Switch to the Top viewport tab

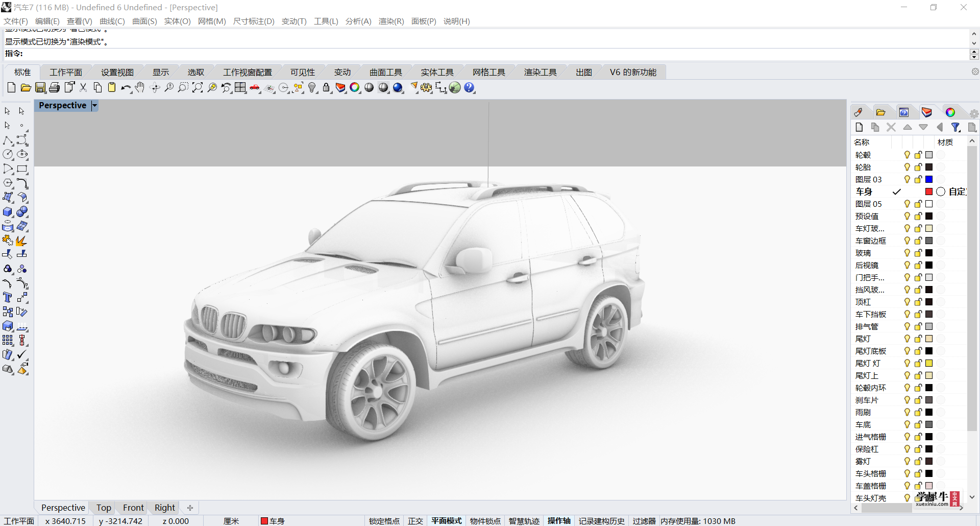click(104, 508)
